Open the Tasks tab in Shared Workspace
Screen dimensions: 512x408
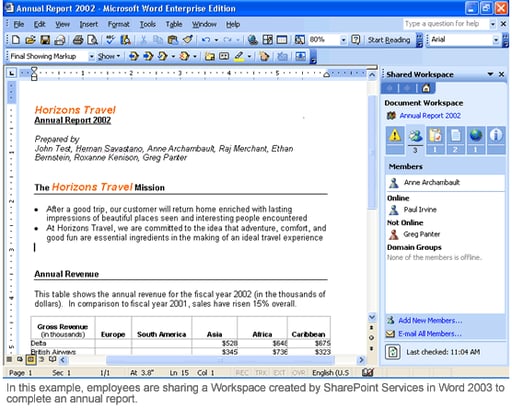(x=435, y=140)
